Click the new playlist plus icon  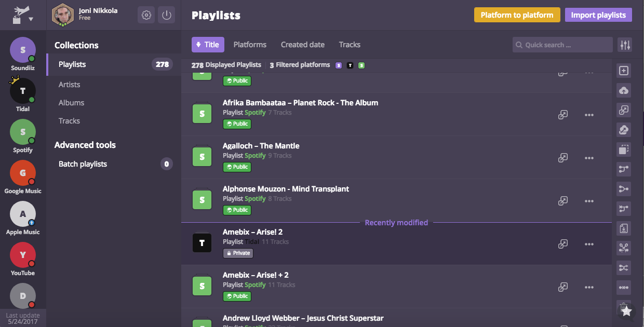(x=624, y=71)
